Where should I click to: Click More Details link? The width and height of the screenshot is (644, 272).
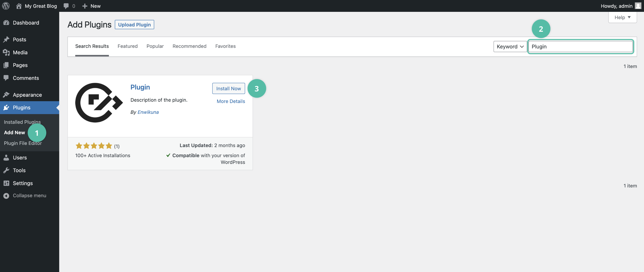pos(231,101)
